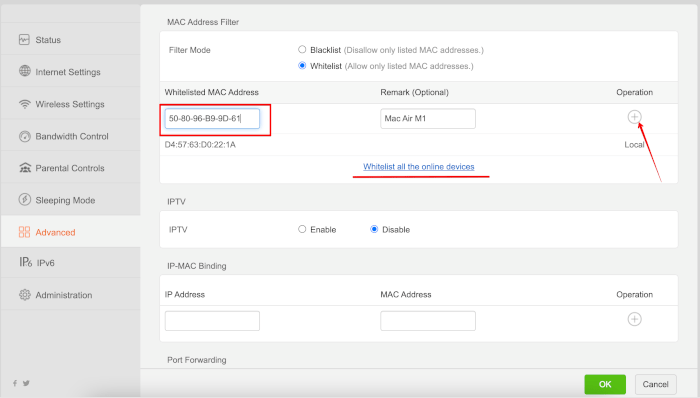Viewport: 700px width, 398px height.
Task: Open Sleeping Mode page
Action: (x=71, y=200)
